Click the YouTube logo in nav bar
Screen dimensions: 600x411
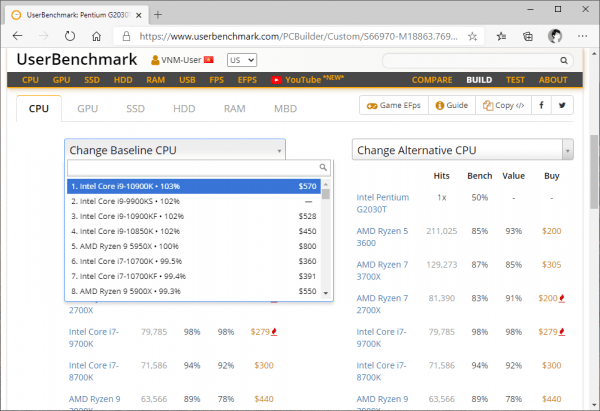(x=276, y=80)
